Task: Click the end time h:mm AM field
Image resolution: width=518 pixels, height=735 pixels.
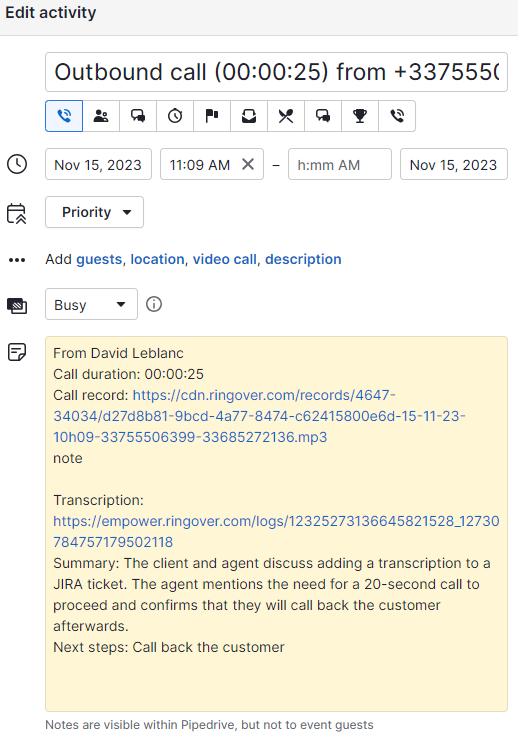Action: pyautogui.click(x=340, y=165)
